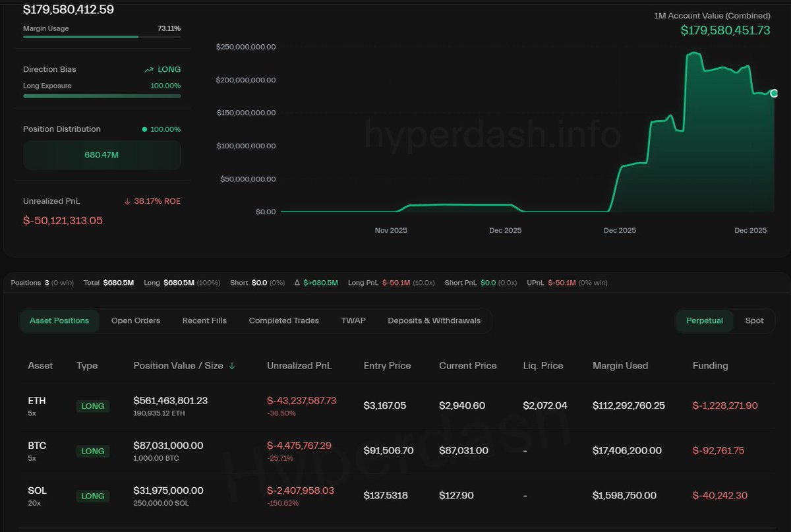Click ETH unrealized PnL $-43,237,587.73

301,401
